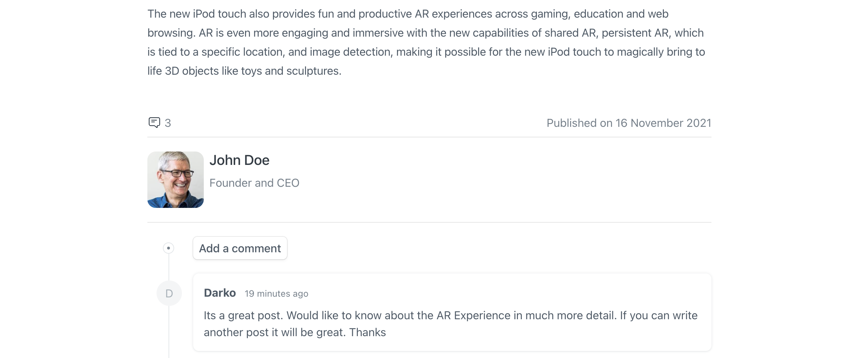This screenshot has height=358, width=868.
Task: Click the vertical timeline line above Darko's avatar
Action: pyautogui.click(x=169, y=267)
